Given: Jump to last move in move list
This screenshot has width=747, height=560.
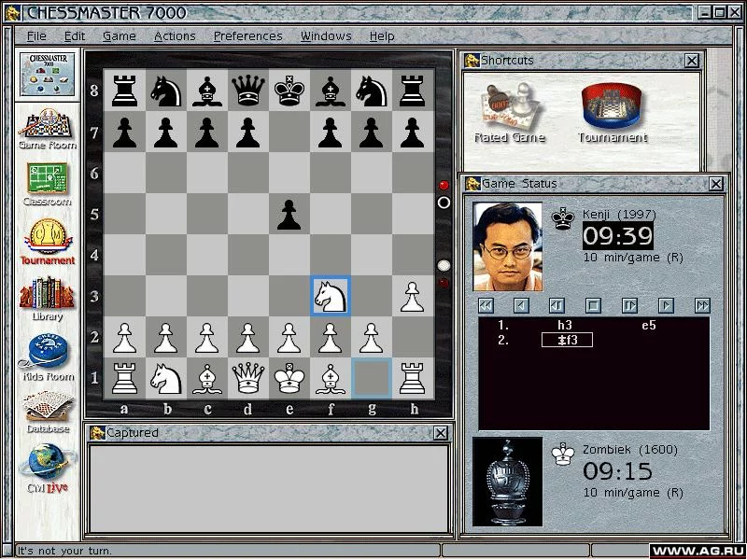Looking at the screenshot, I should coord(702,305).
